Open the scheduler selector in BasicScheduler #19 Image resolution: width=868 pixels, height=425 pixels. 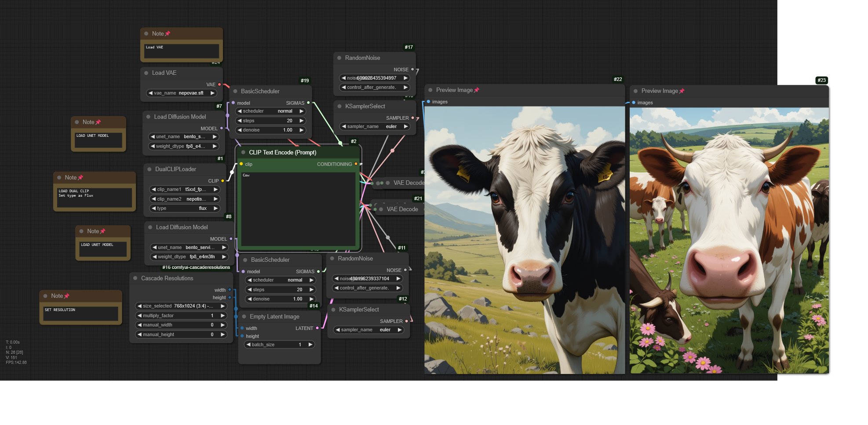(x=270, y=111)
